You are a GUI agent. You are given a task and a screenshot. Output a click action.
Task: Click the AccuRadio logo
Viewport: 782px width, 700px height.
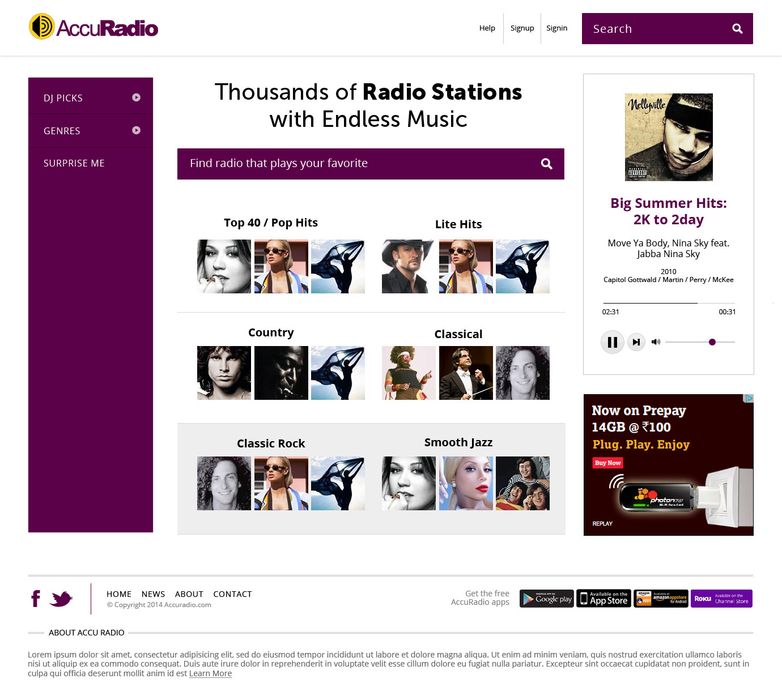coord(93,27)
